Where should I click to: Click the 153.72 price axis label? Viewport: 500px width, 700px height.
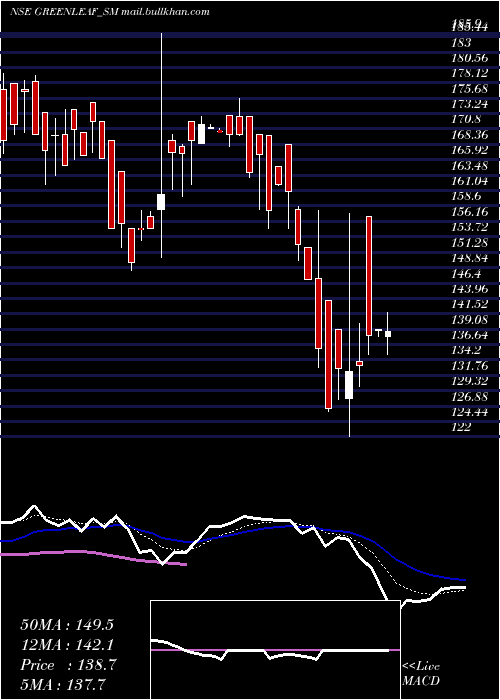point(469,227)
